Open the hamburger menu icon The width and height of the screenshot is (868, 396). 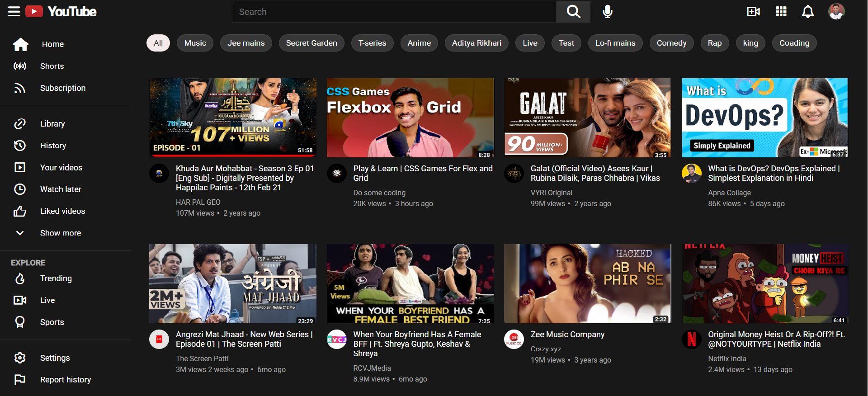[x=14, y=11]
